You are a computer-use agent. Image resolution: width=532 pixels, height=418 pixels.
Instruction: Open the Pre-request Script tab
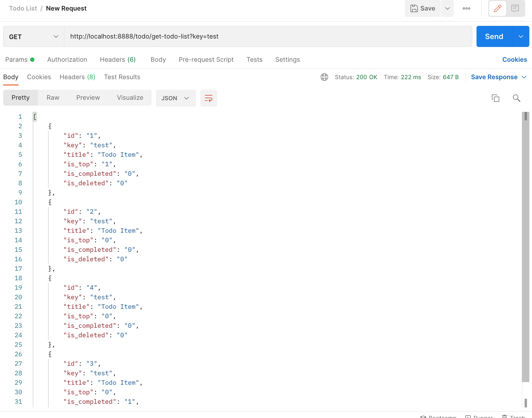(206, 60)
